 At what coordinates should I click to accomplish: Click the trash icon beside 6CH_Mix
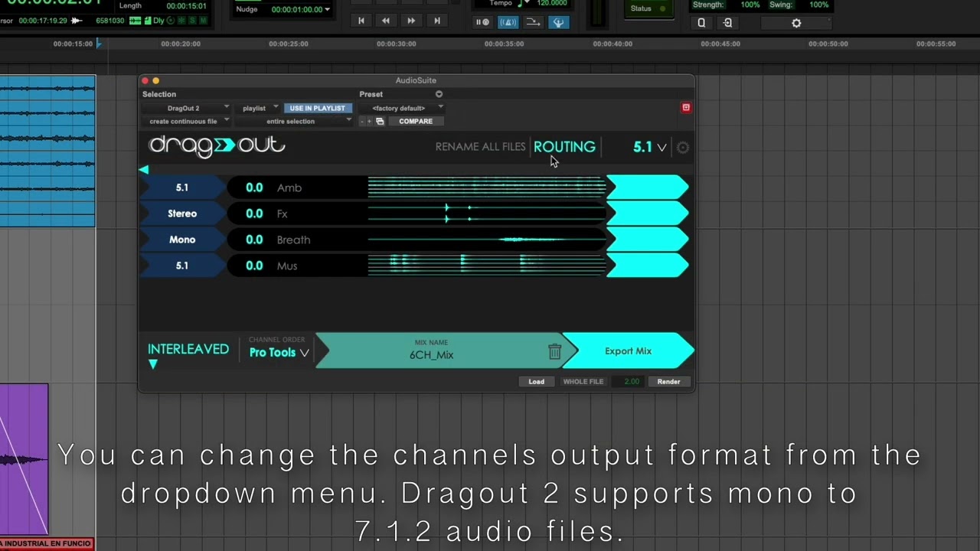[554, 351]
